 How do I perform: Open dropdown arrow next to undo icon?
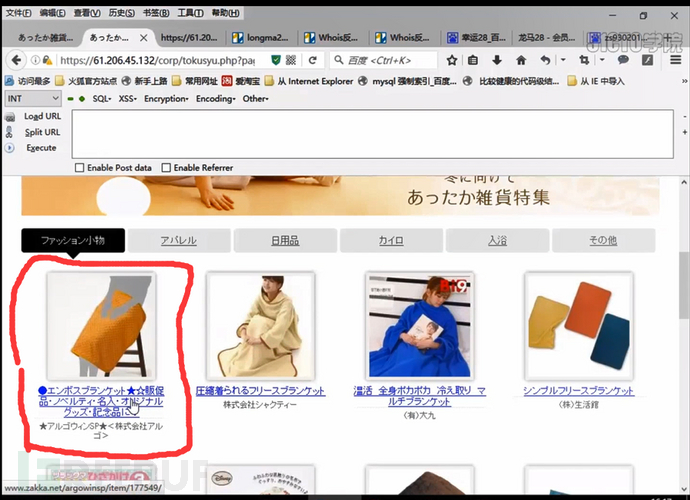(563, 60)
